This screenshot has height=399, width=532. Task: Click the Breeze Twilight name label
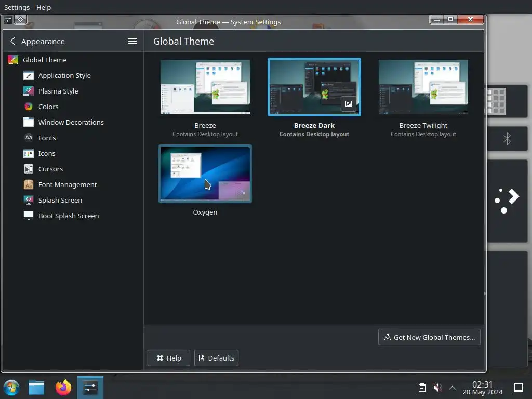pyautogui.click(x=423, y=125)
